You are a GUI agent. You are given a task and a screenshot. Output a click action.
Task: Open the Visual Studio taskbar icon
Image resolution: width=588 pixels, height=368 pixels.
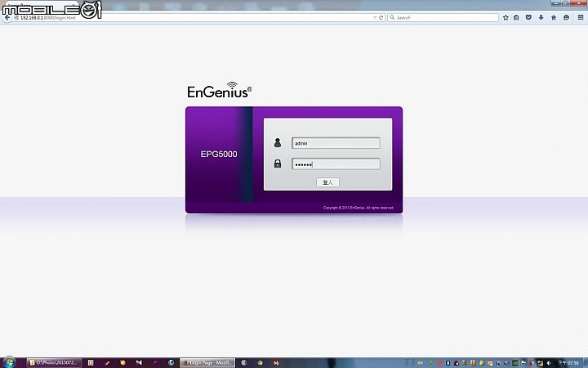point(139,363)
